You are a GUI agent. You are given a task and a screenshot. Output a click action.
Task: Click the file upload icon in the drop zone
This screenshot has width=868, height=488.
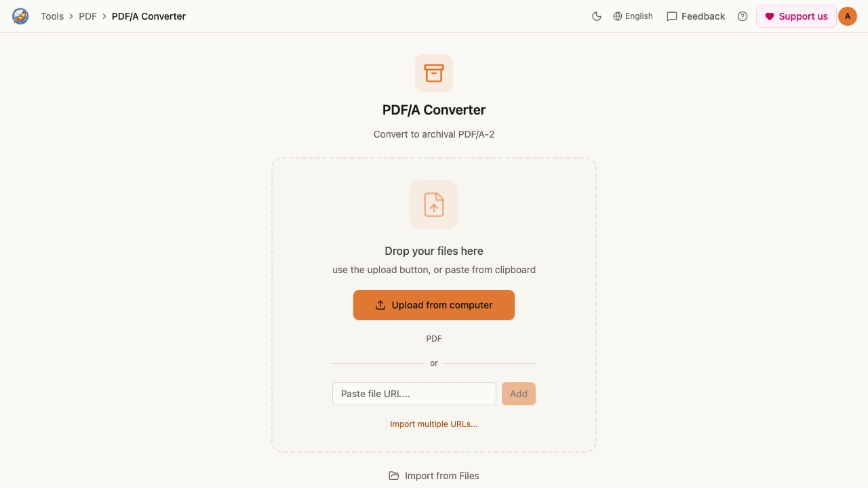click(434, 205)
